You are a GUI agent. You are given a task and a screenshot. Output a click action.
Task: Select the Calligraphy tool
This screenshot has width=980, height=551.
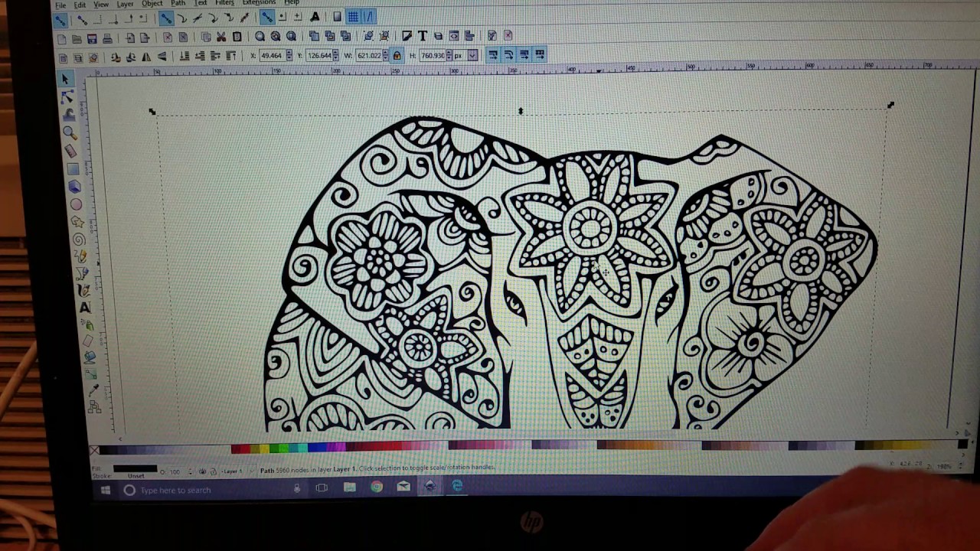coord(83,290)
